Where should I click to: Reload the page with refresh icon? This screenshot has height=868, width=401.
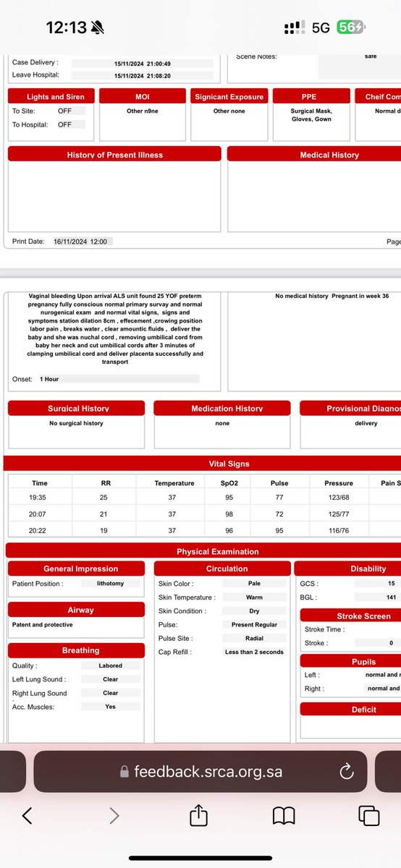coord(346,771)
